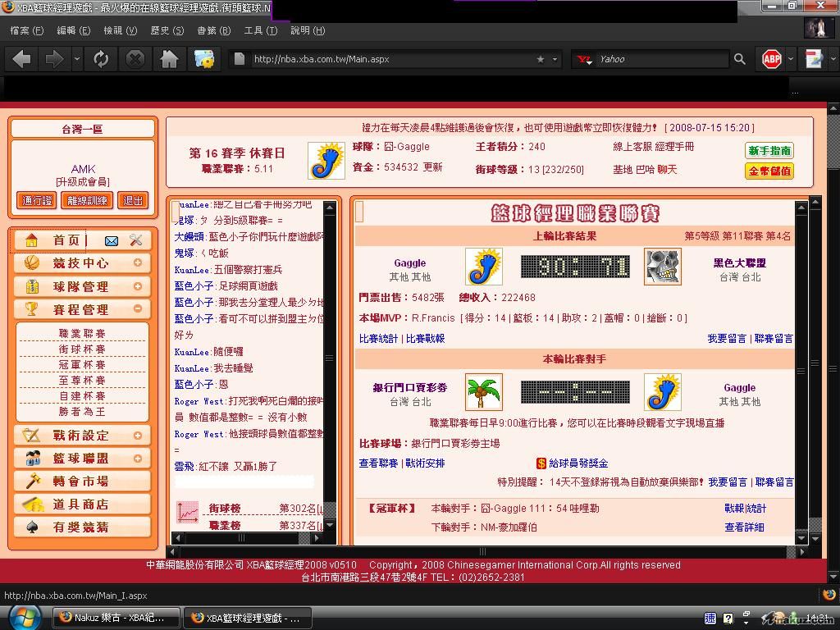The image size is (840, 630).
Task: Bookmark this page with the star icon
Action: click(541, 59)
